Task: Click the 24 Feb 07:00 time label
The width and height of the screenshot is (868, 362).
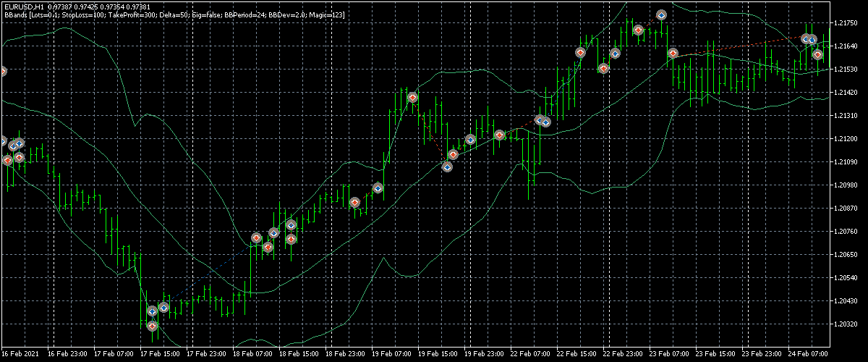Action: pos(807,355)
